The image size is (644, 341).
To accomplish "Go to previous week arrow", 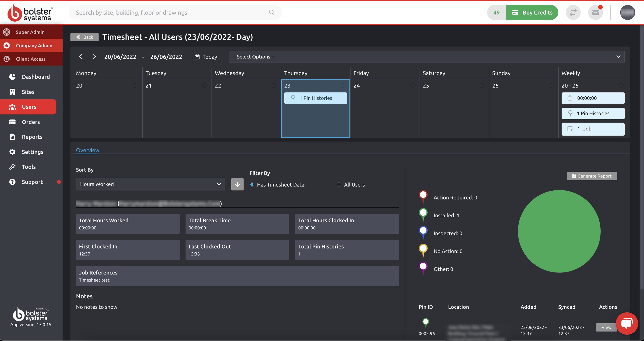I will tap(80, 57).
